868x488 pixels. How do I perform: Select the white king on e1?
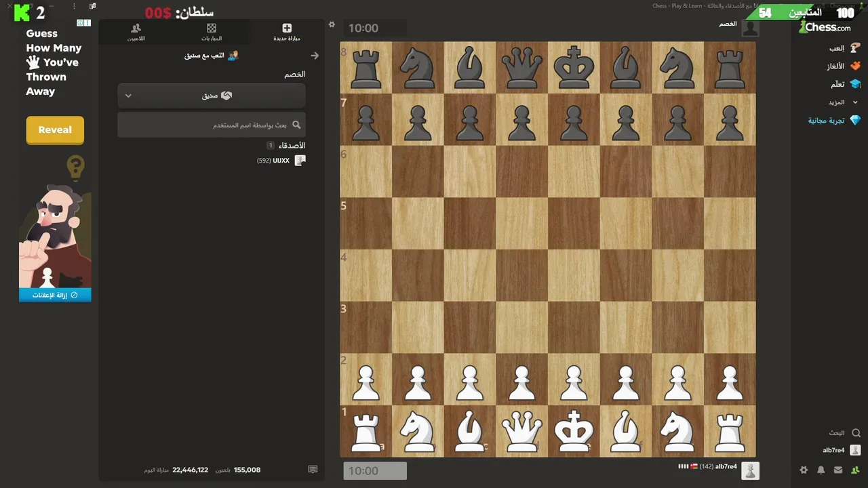(x=574, y=430)
